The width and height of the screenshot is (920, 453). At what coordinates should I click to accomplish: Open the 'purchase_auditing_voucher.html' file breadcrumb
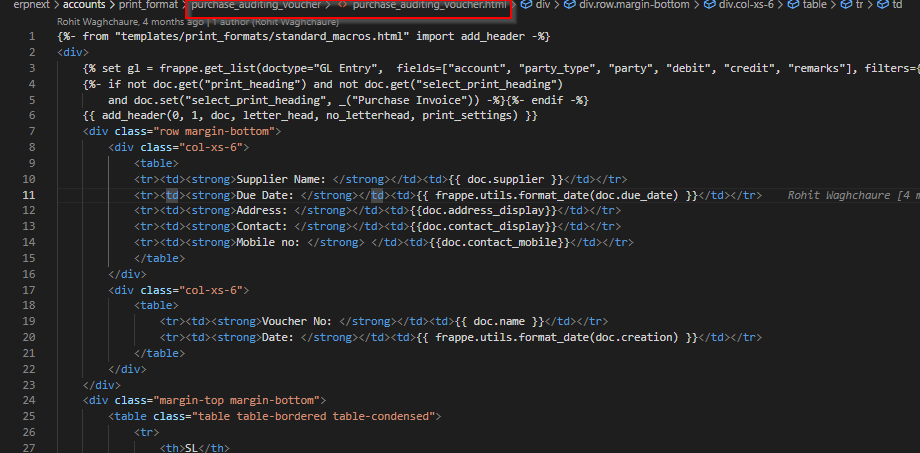[x=429, y=5]
